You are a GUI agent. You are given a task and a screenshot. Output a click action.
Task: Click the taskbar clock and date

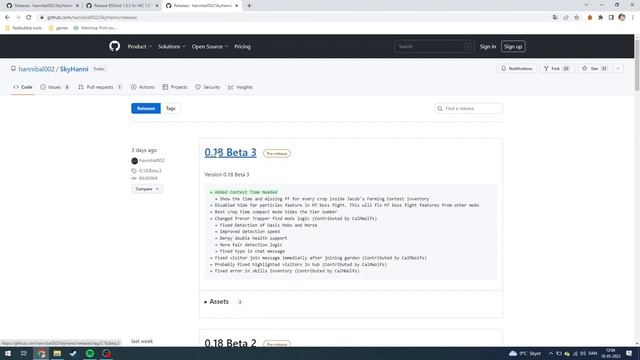pos(611,353)
